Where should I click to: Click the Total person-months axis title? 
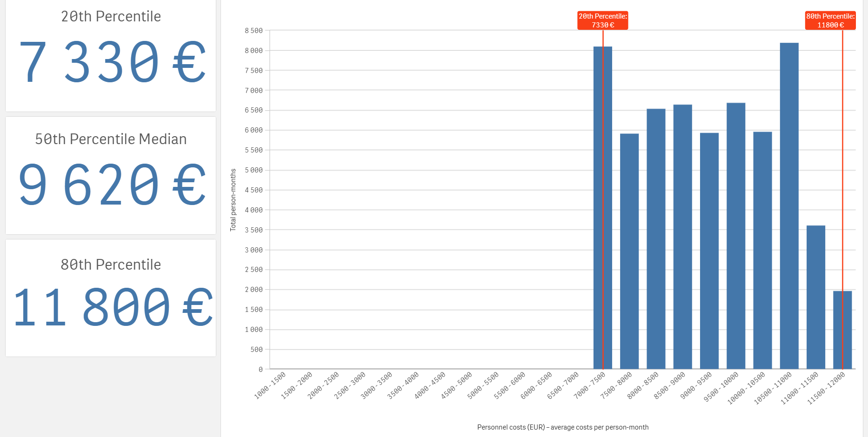[233, 200]
